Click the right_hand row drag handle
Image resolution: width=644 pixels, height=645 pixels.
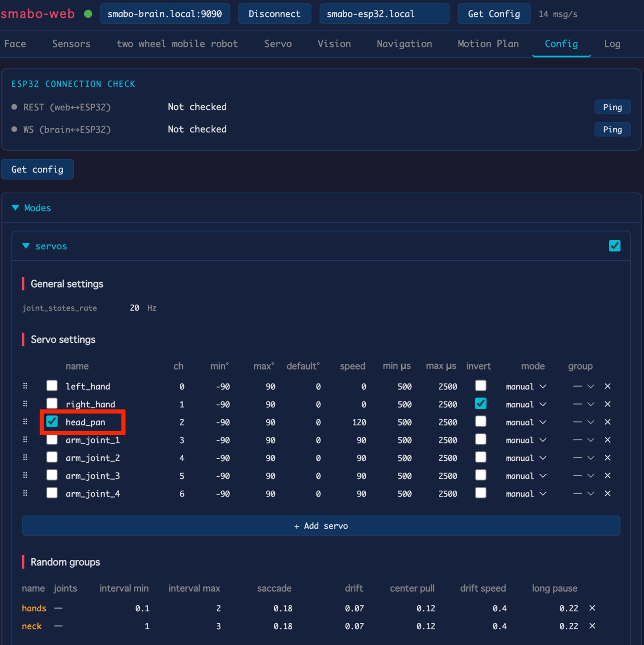(25, 404)
